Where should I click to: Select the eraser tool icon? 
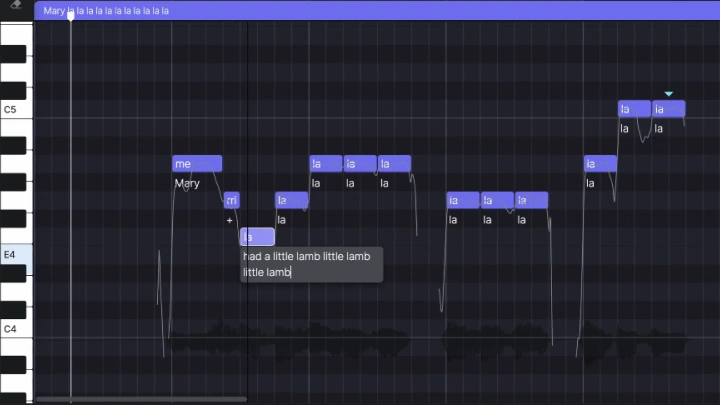(x=16, y=4)
